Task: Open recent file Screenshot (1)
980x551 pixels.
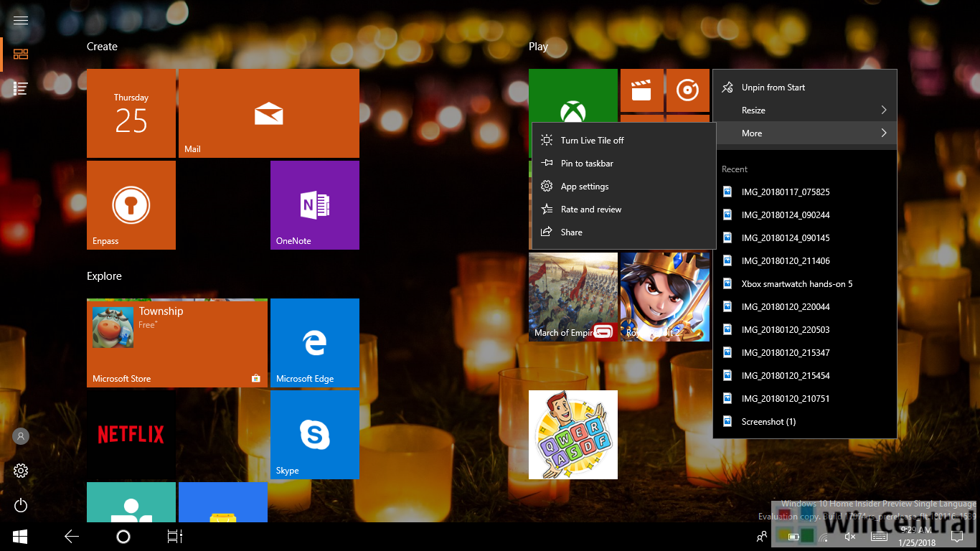Action: [x=805, y=422]
